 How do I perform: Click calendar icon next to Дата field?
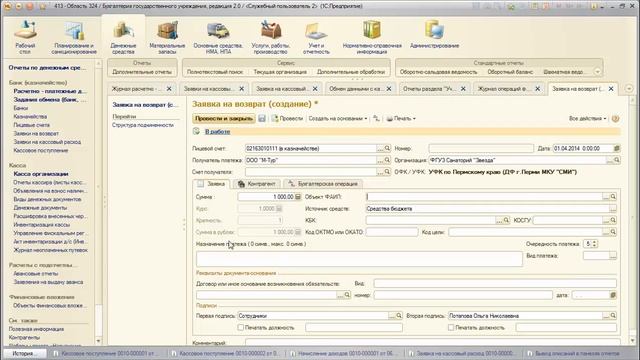(617, 149)
